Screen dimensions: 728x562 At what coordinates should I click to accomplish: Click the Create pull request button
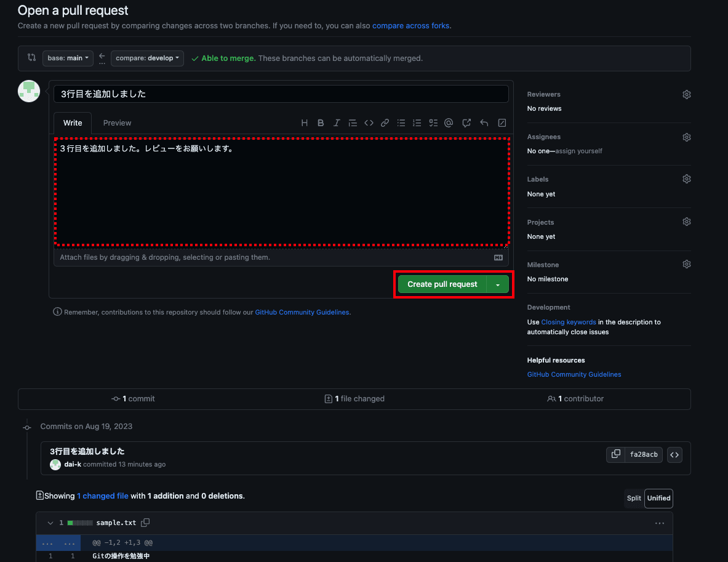click(x=442, y=284)
